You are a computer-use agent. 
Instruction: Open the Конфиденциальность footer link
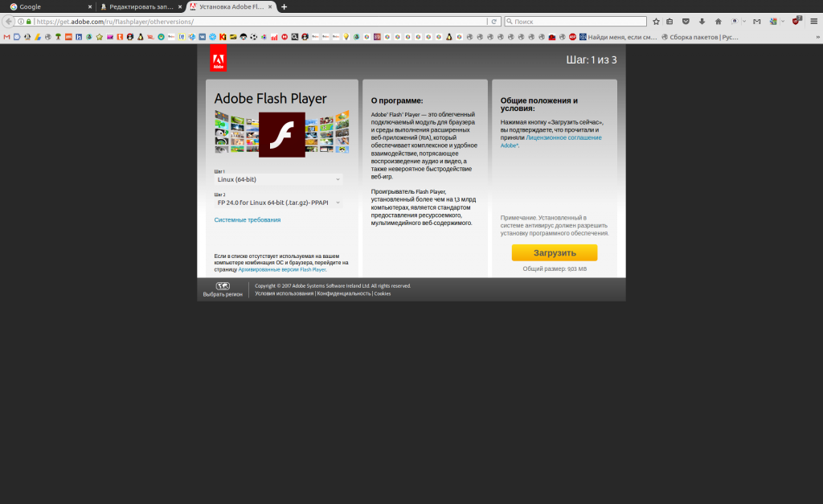(x=344, y=293)
